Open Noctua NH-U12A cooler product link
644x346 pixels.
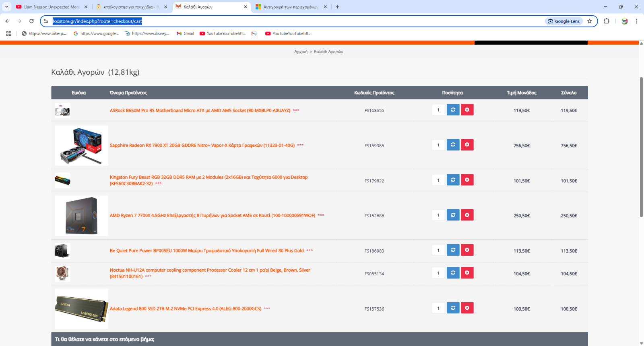[x=210, y=273]
